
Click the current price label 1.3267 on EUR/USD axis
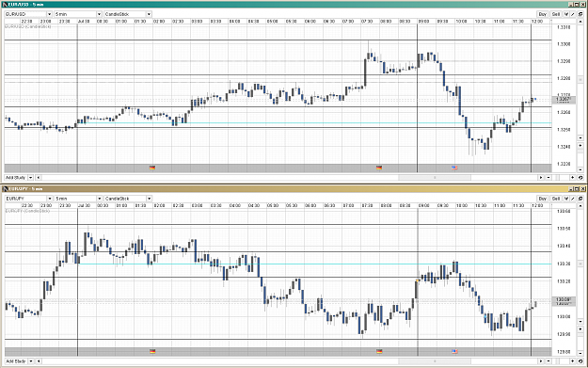coord(564,100)
